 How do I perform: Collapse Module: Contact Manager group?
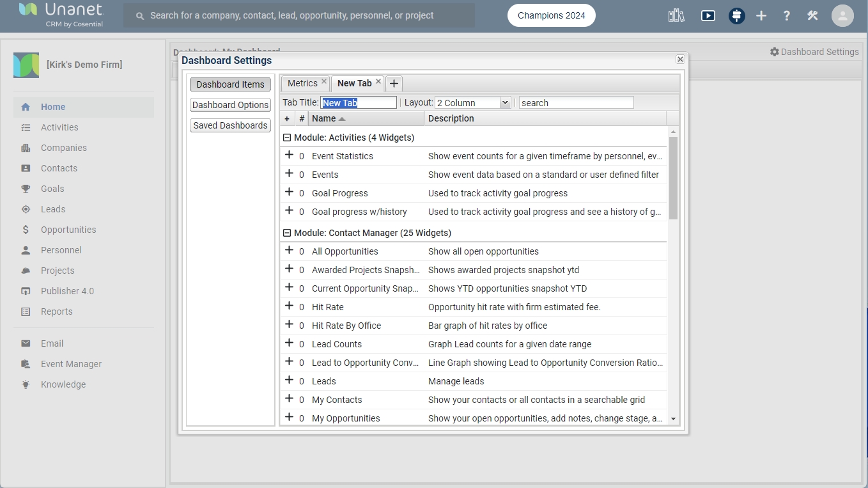coord(287,233)
